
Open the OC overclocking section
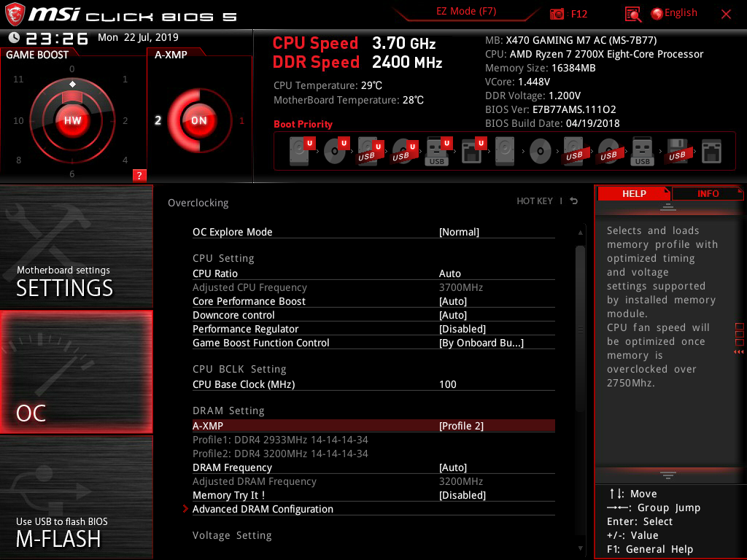(x=76, y=372)
